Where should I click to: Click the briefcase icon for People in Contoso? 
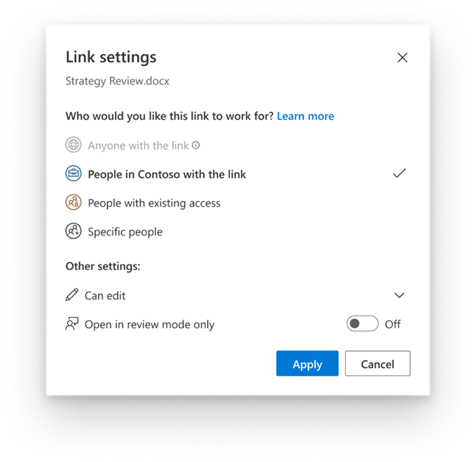(x=73, y=174)
